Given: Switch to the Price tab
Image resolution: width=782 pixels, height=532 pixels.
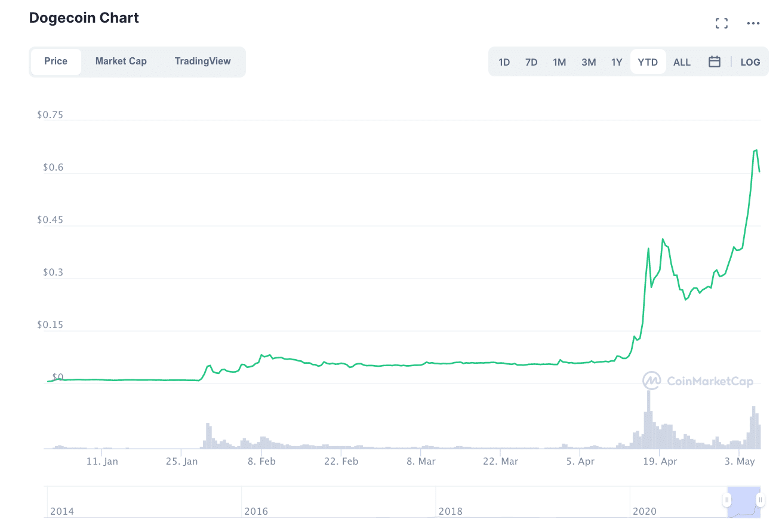Looking at the screenshot, I should tap(56, 61).
